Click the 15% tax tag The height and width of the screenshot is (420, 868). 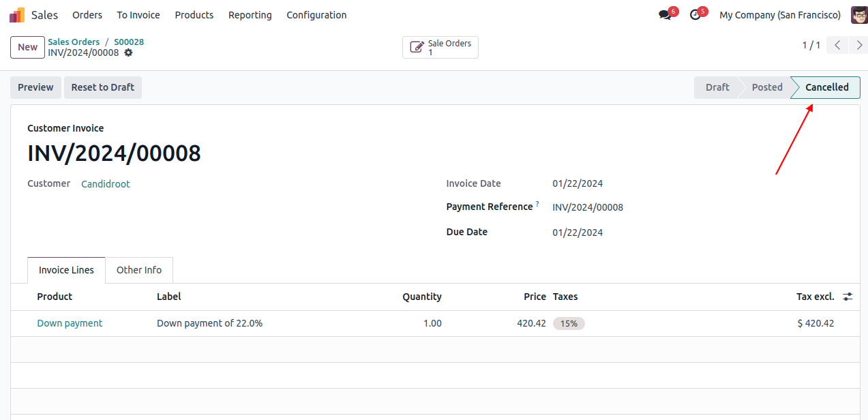pos(569,324)
